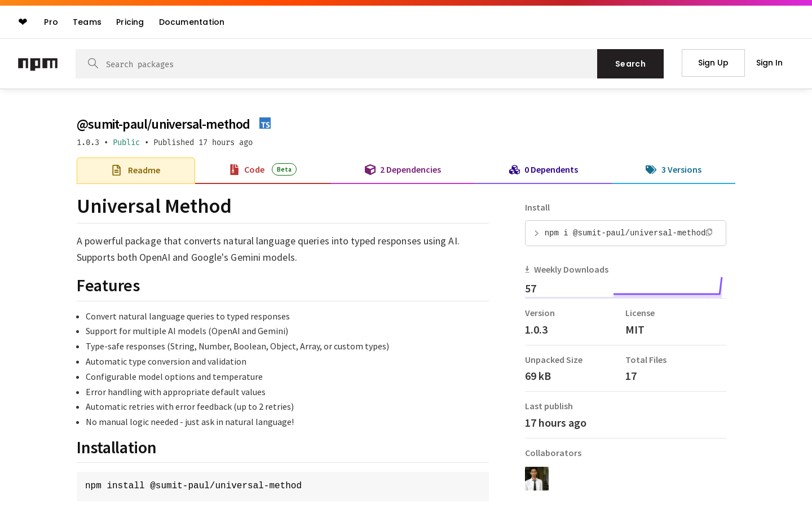Viewport: 812px width, 508px height.
Task: Click the heart icon in top navigation
Action: (23, 22)
